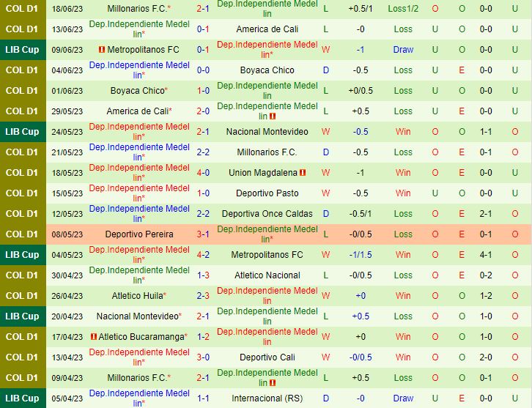
Task: Click Win result in Nacional Montevideo 24/05/23 row
Action: coord(403,132)
